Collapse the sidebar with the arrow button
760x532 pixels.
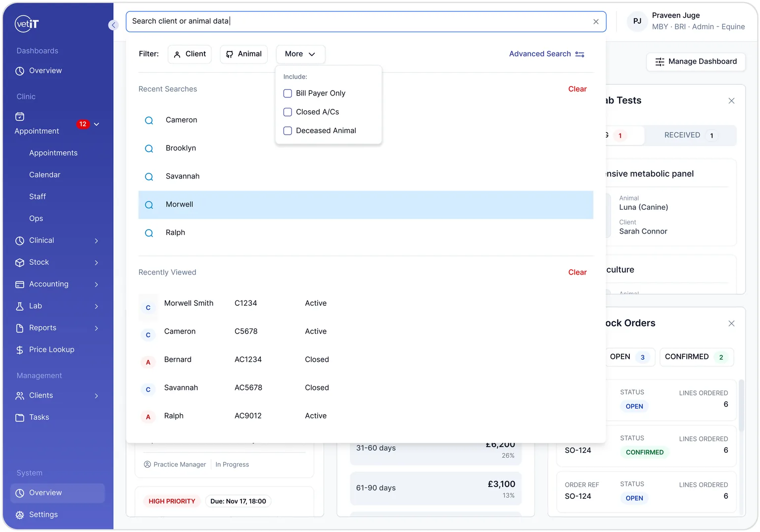pos(113,25)
